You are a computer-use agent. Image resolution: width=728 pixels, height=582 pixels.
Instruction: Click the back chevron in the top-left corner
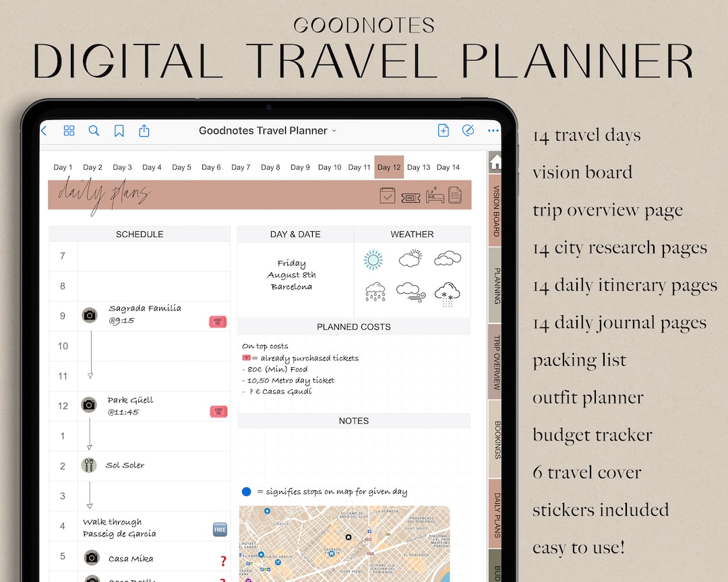[x=43, y=131]
